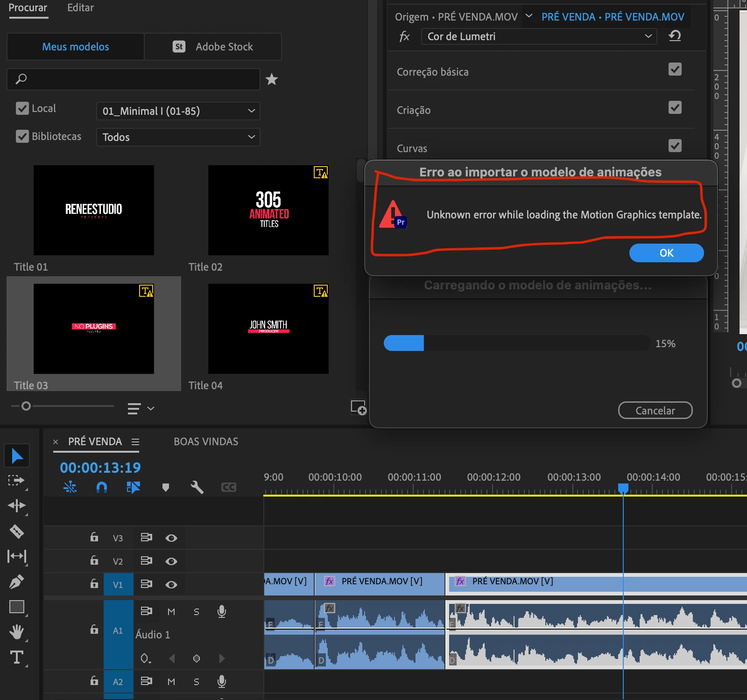Toggle Captions track options CC icon
The width and height of the screenshot is (747, 700).
[x=229, y=487]
